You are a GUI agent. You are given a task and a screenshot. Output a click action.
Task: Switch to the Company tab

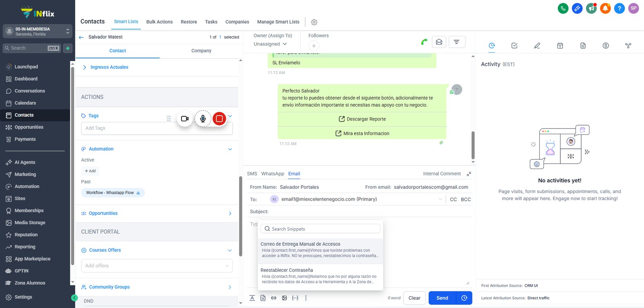click(x=201, y=51)
